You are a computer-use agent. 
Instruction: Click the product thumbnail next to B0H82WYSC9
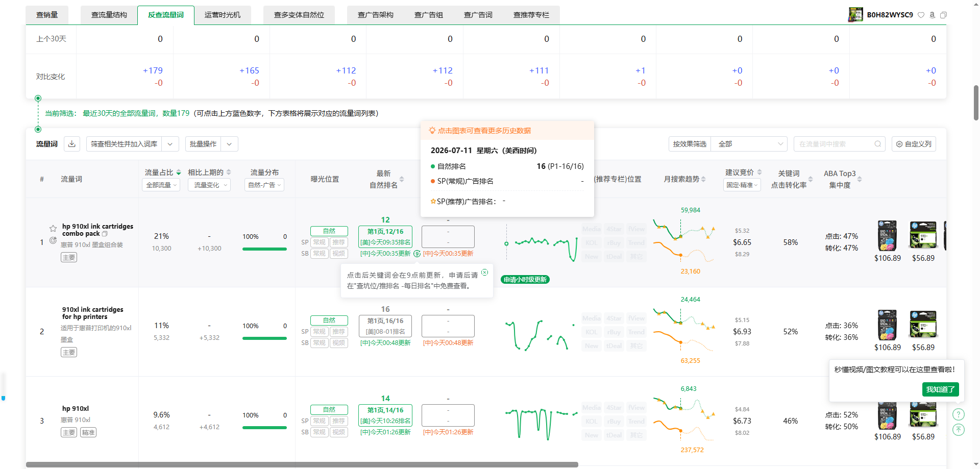855,15
